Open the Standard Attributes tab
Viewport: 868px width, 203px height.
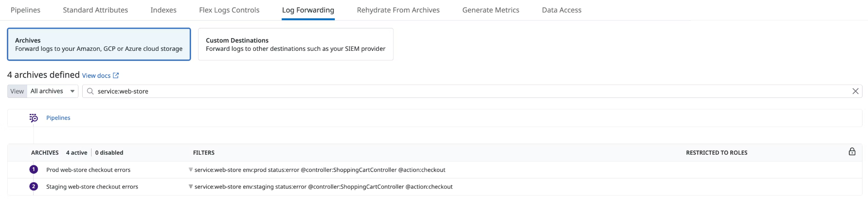pos(95,10)
